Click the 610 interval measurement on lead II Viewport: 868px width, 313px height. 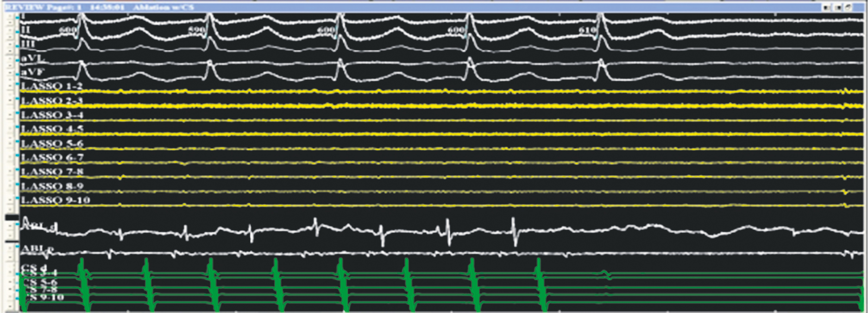pyautogui.click(x=588, y=30)
